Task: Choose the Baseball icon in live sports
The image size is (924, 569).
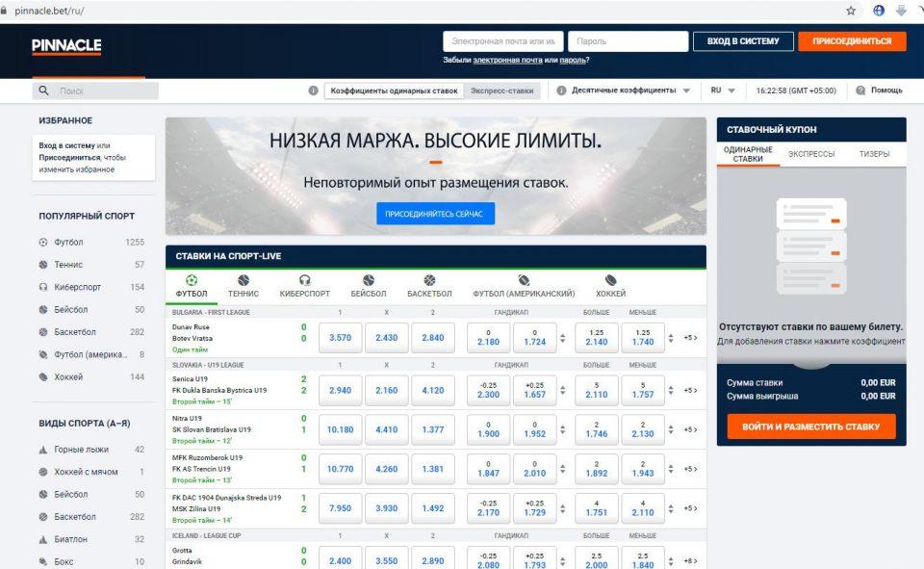Action: click(368, 280)
